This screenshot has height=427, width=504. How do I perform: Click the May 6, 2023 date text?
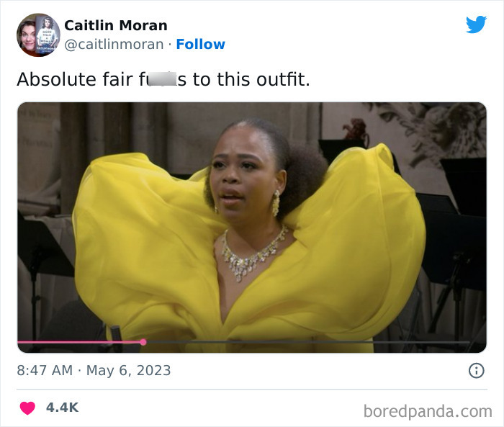pos(129,370)
